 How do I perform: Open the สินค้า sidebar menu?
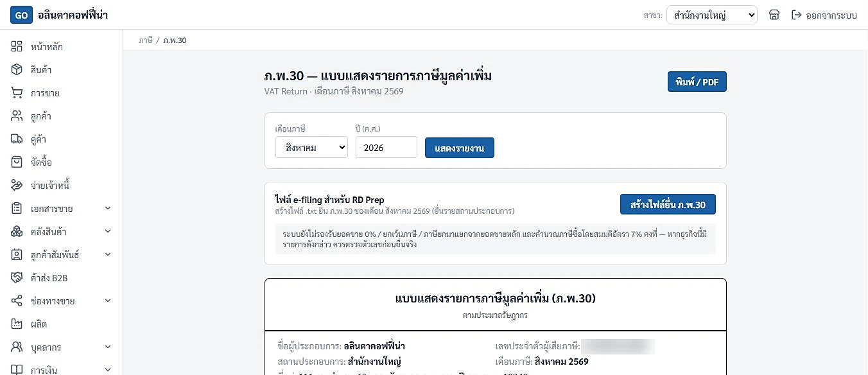(x=61, y=70)
